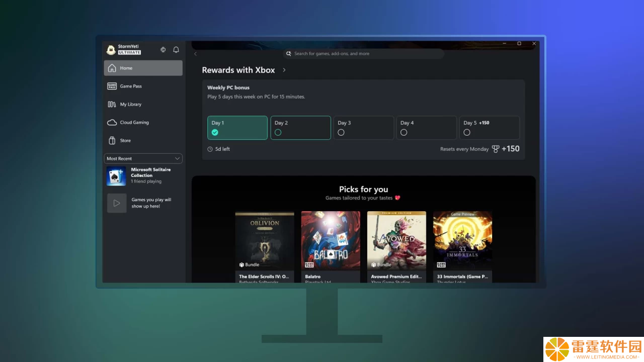Click Game Pass badge on 33 Immortals
Screen dimensions: 644x362
[x=441, y=264]
